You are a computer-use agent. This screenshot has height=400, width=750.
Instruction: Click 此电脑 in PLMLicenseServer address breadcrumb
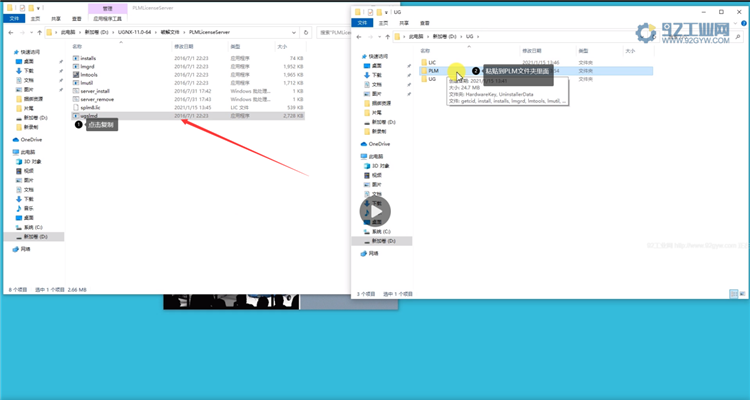pyautogui.click(x=68, y=33)
